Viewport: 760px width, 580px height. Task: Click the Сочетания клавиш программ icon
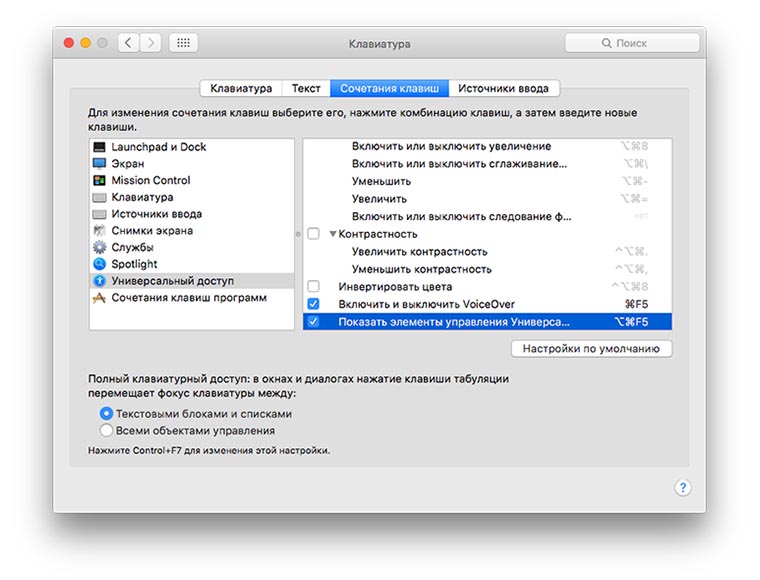click(99, 298)
